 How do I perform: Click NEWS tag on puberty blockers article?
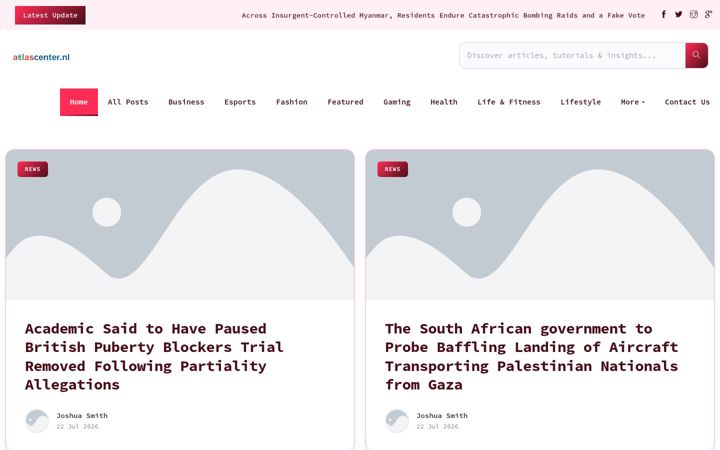33,169
